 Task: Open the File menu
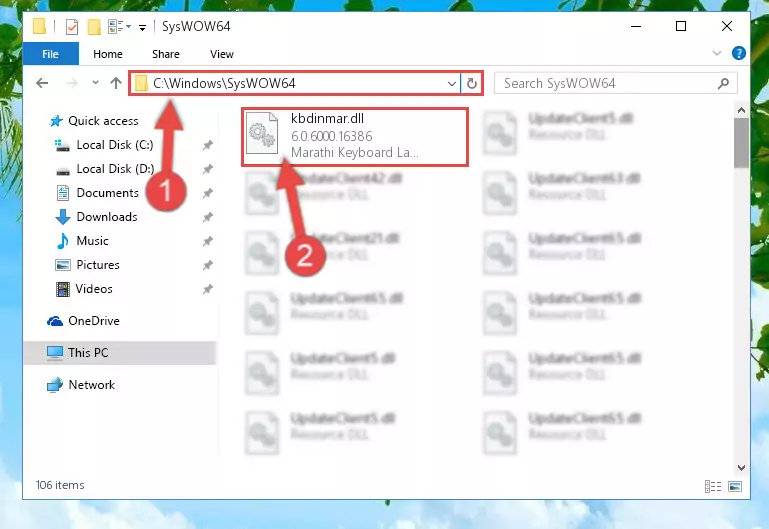[51, 54]
